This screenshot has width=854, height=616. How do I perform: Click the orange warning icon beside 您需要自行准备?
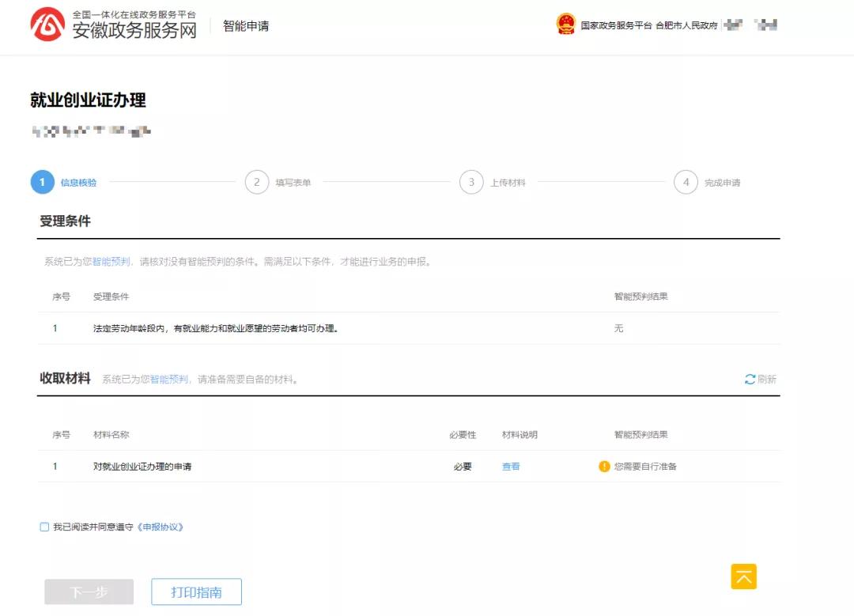[x=605, y=467]
